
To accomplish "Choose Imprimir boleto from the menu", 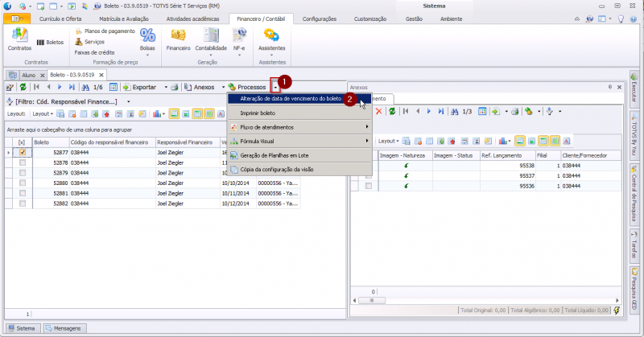I will (x=258, y=113).
